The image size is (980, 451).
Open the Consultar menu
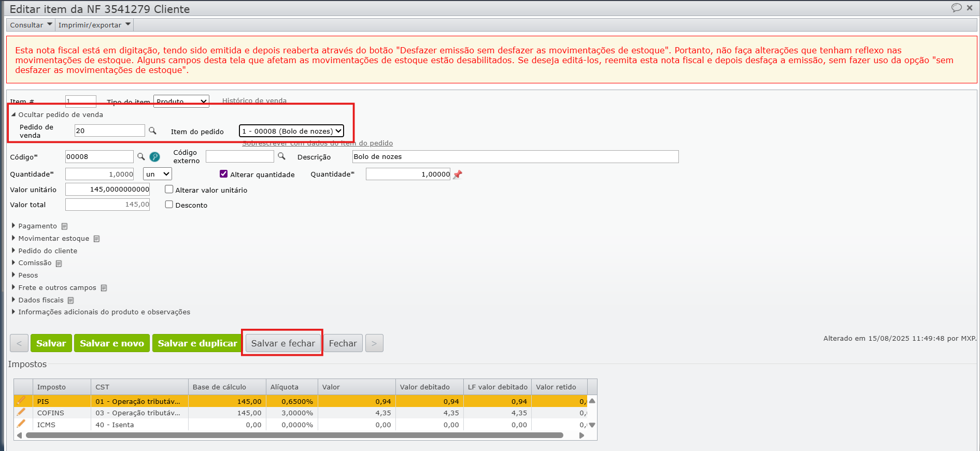(x=31, y=25)
